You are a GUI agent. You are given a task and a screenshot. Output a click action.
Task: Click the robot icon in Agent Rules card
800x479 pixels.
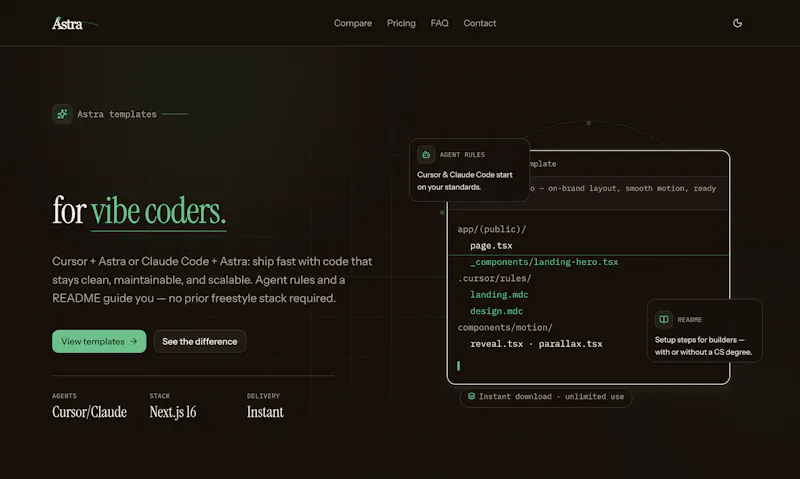coord(426,154)
